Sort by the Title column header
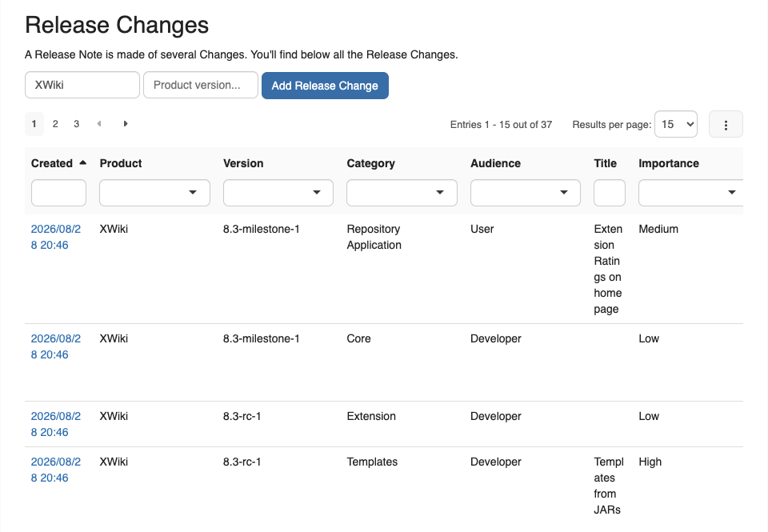 pos(606,164)
